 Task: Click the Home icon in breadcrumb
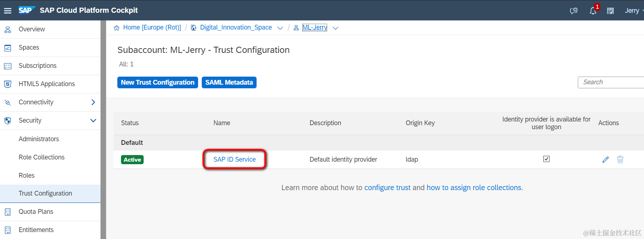coord(117,28)
